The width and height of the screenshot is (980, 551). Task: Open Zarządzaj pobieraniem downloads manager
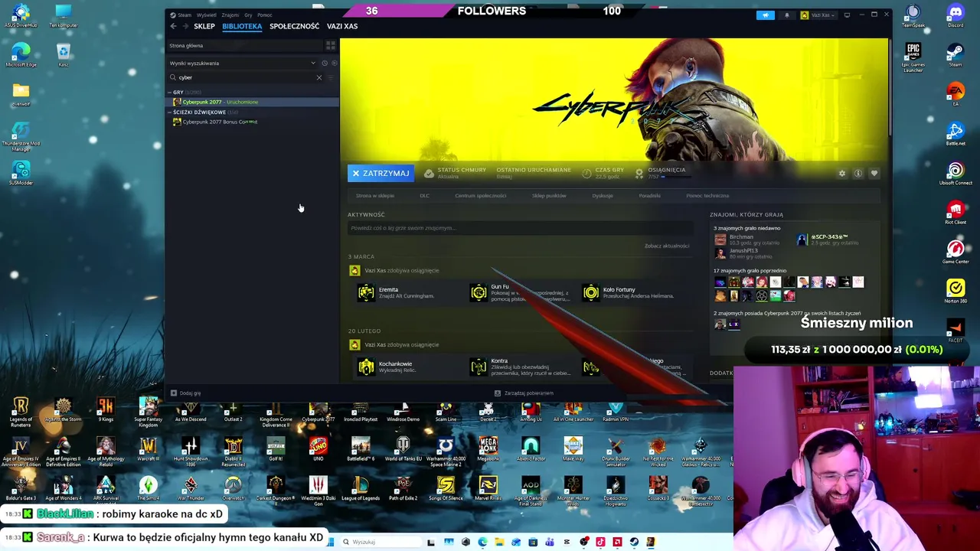pos(524,393)
